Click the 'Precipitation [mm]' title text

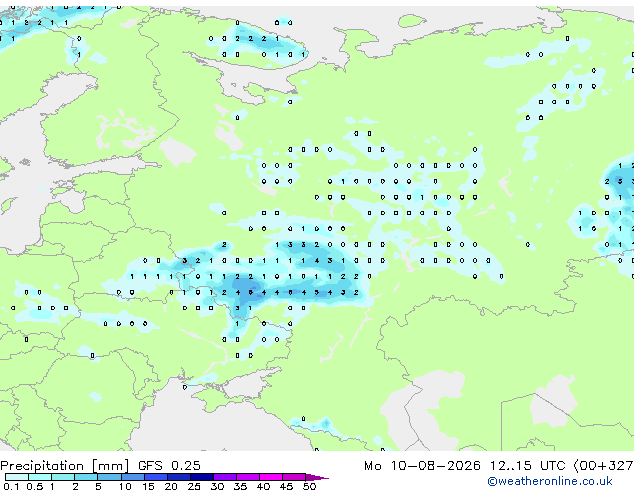coord(65,466)
